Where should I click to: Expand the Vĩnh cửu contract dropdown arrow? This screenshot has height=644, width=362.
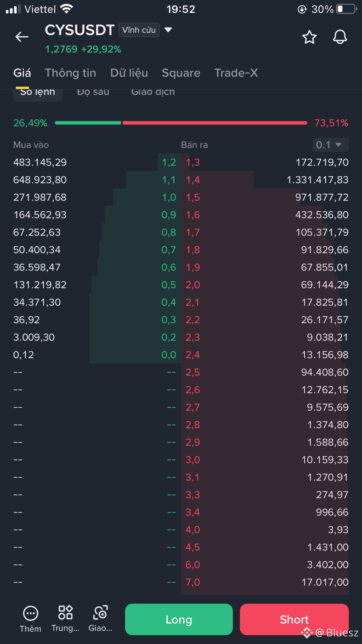pos(168,30)
